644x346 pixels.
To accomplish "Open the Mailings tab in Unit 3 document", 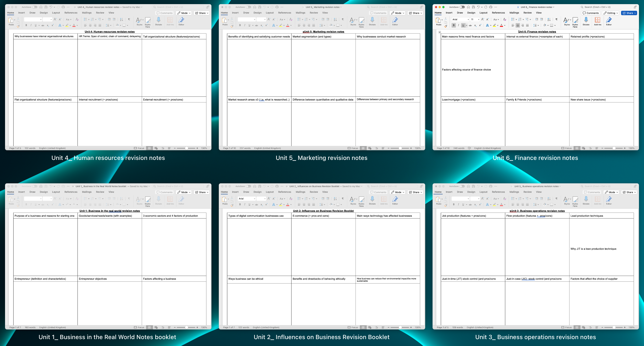I will pyautogui.click(x=514, y=192).
